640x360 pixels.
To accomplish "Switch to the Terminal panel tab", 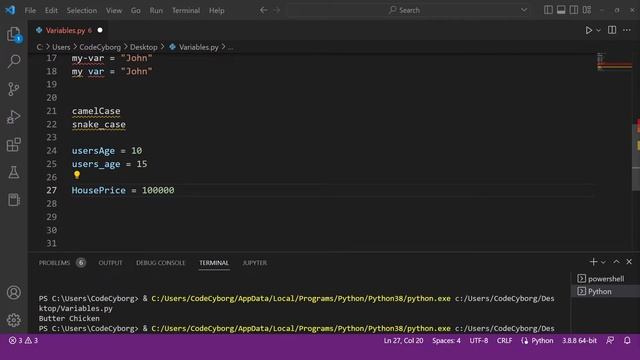I will coord(214,263).
